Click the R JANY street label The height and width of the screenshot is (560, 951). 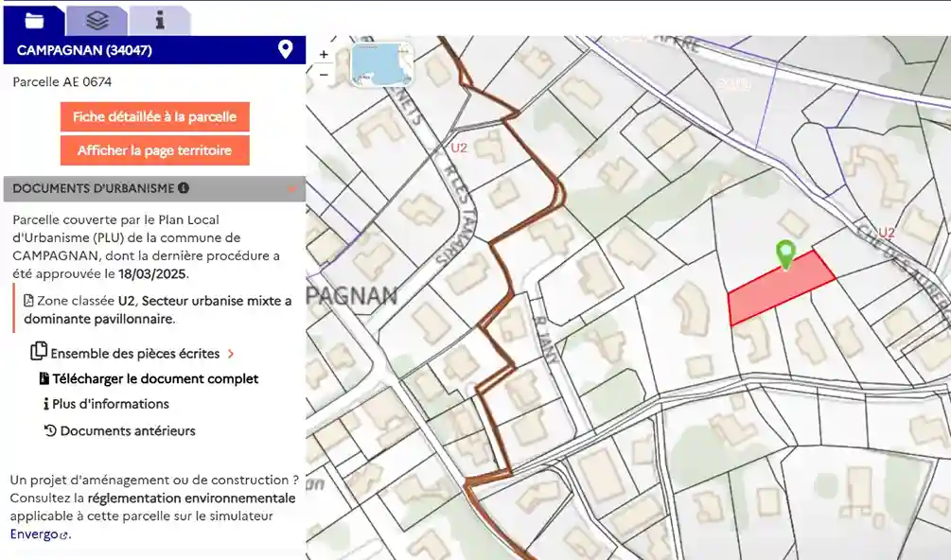545,340
